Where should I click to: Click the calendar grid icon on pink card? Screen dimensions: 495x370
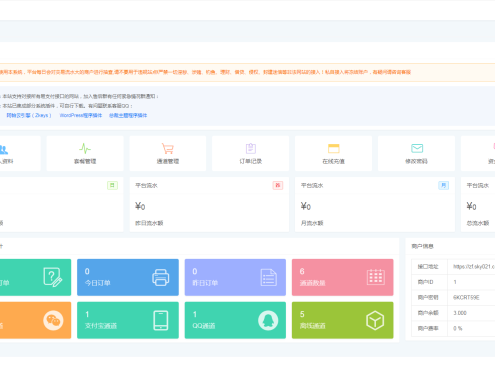[376, 277]
